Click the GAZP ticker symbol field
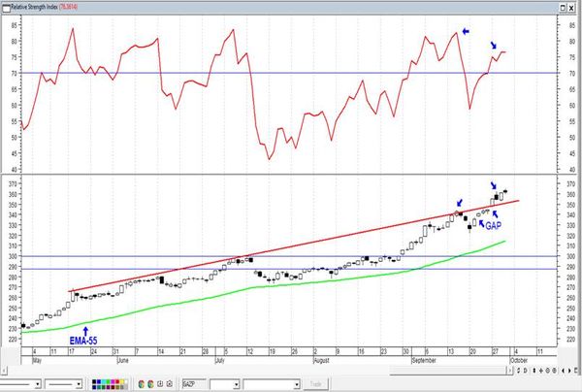Screen dimensions: 582x392 194,384
